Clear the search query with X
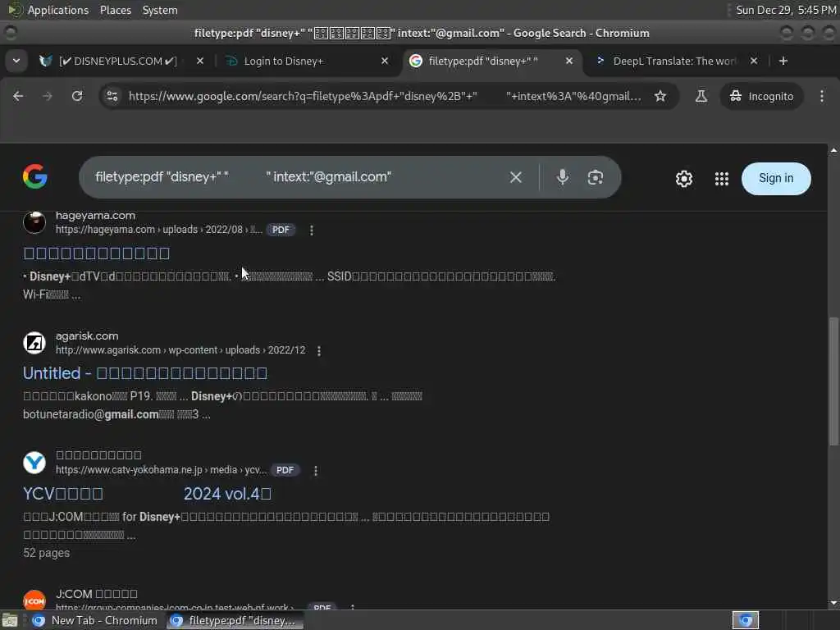The image size is (840, 630). [515, 177]
